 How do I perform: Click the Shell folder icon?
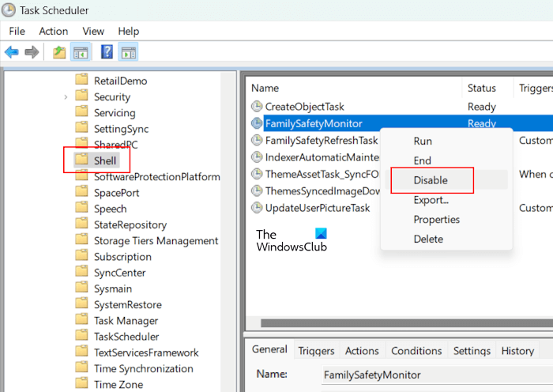tap(82, 160)
